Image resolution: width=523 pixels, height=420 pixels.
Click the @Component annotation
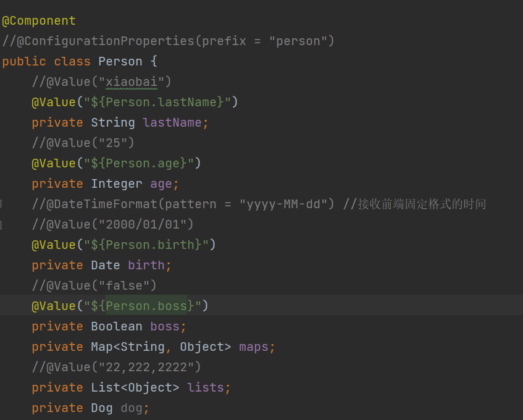[39, 21]
